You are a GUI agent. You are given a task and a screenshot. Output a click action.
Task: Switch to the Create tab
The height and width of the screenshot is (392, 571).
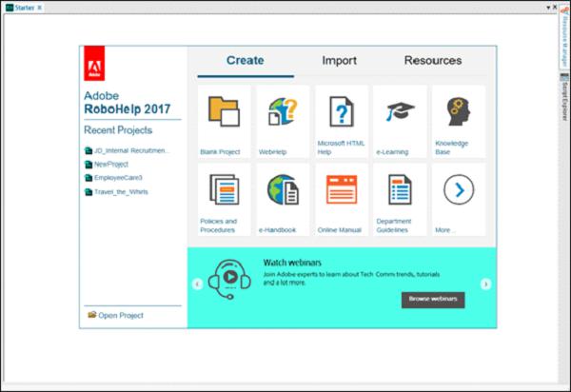click(246, 61)
